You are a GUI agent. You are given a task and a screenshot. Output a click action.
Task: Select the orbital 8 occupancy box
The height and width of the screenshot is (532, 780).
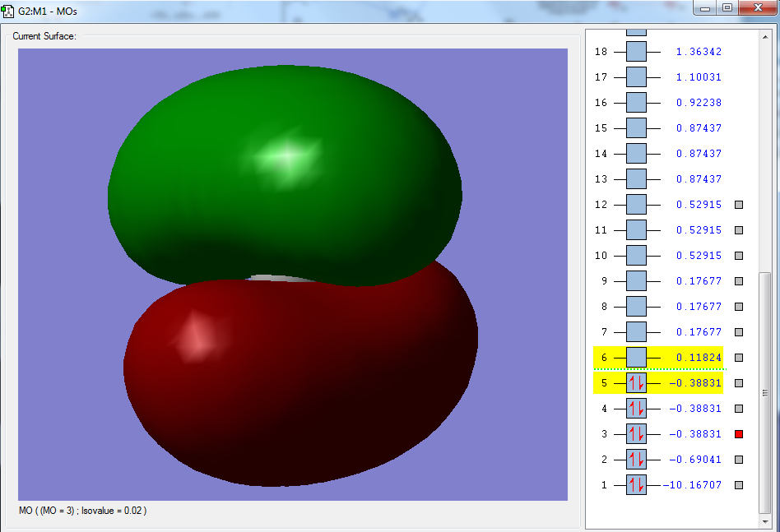(636, 306)
